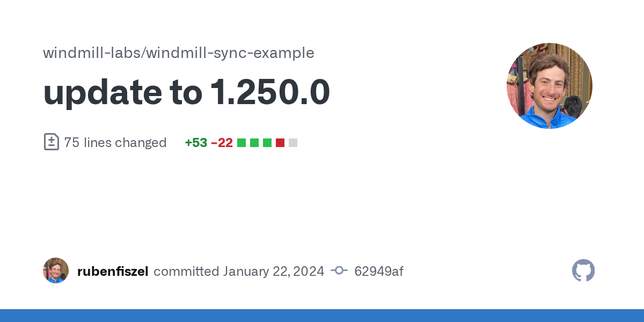Click the third green diff square
Image resolution: width=644 pixels, height=322 pixels.
[x=267, y=143]
